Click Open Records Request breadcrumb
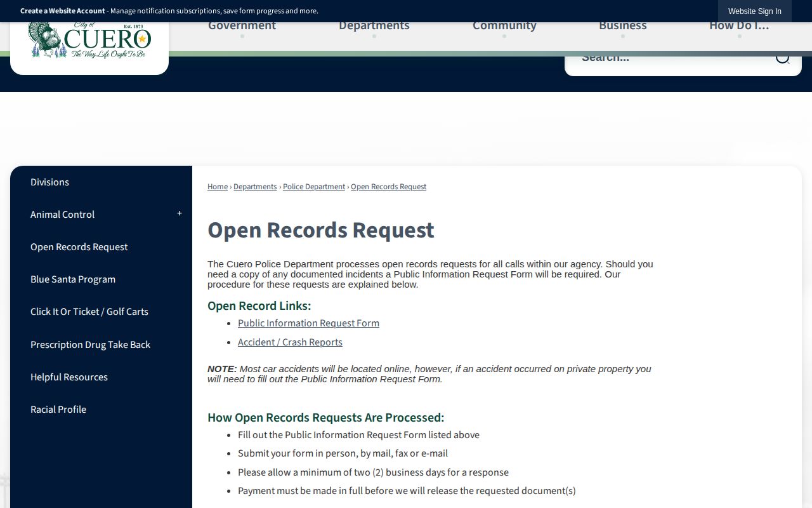812x508 pixels. click(x=388, y=187)
